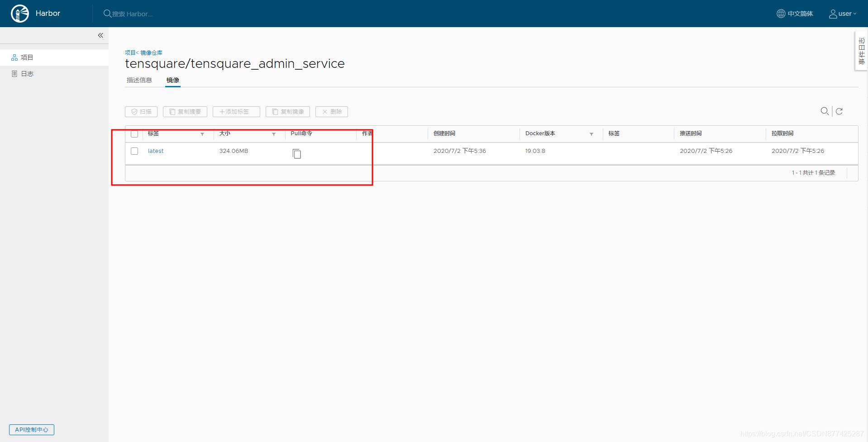Image resolution: width=868 pixels, height=442 pixels.
Task: Click the 删除 delete button
Action: (331, 112)
